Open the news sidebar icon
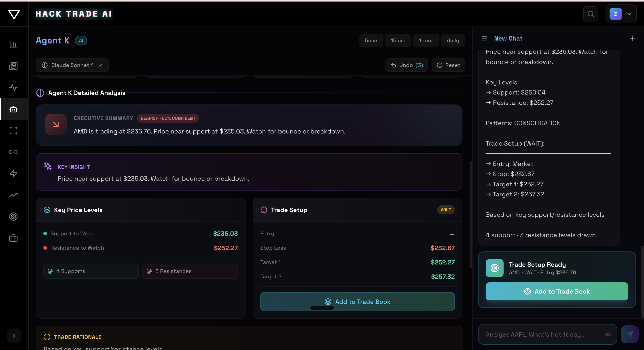The height and width of the screenshot is (350, 644). pos(13,66)
